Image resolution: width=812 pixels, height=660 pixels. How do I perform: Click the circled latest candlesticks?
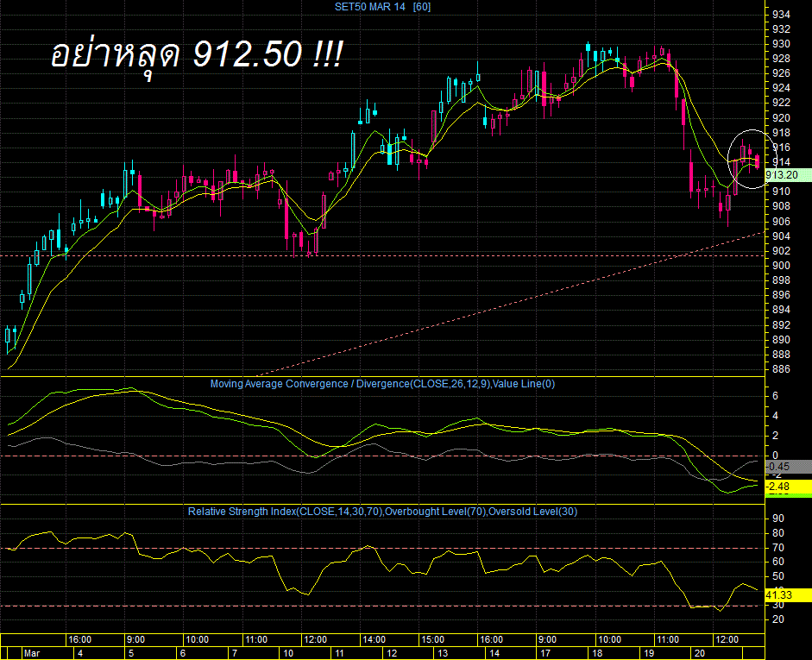752,159
